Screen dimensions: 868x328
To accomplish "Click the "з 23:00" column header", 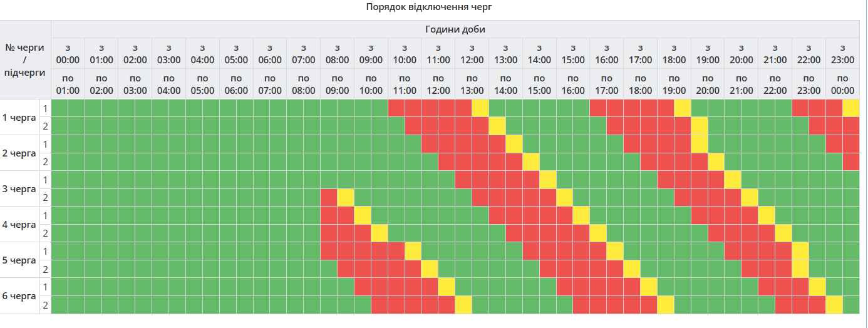I will (x=842, y=54).
